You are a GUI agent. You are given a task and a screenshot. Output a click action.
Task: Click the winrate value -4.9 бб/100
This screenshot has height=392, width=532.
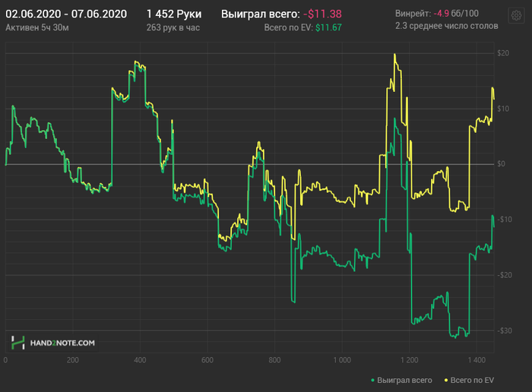tap(456, 14)
